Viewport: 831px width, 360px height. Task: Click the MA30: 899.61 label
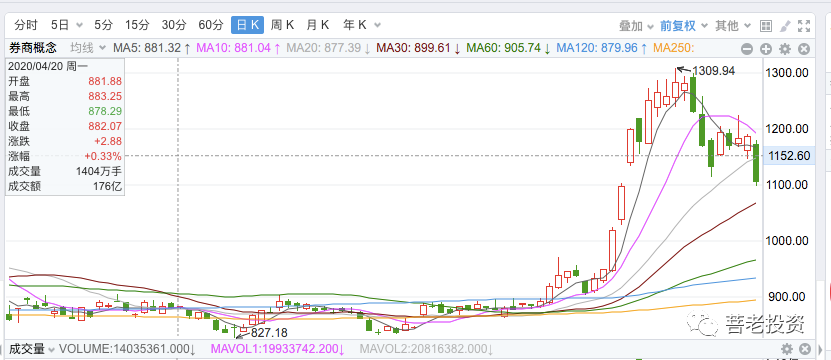[419, 48]
